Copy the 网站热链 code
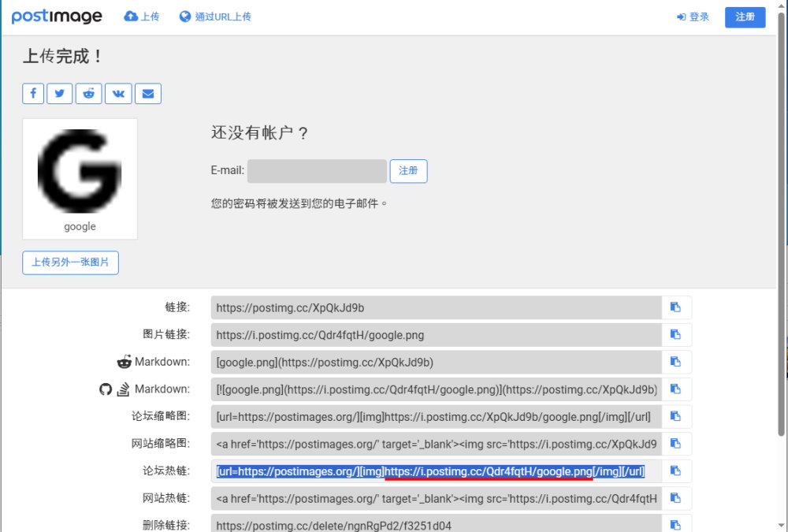Screen dimensions: 788x532 point(676,498)
